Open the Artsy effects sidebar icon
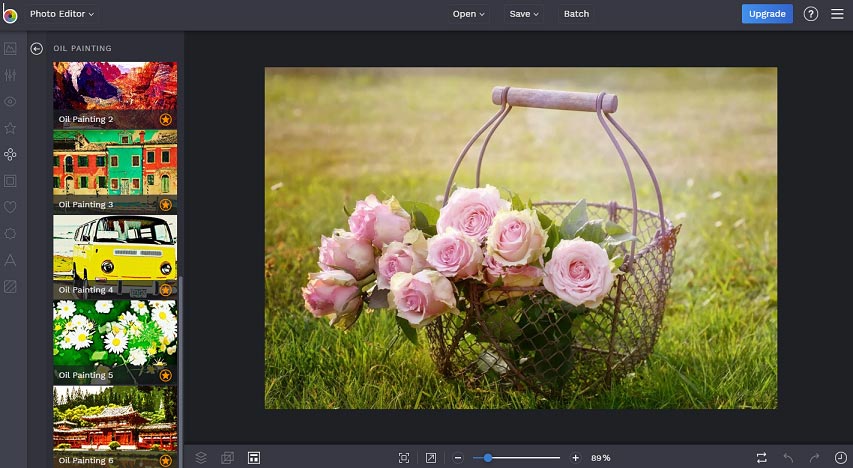 10,155
